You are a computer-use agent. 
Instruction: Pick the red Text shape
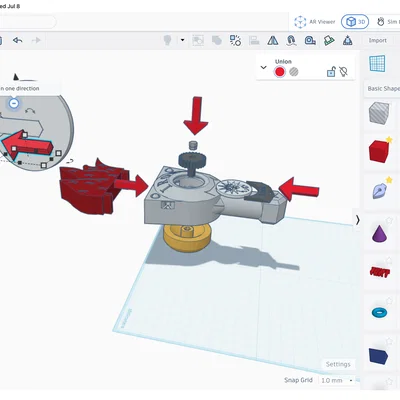[x=379, y=272]
